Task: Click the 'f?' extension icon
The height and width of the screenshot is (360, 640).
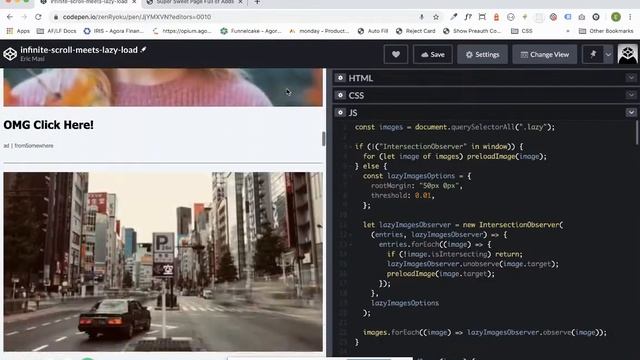Action: tap(468, 17)
